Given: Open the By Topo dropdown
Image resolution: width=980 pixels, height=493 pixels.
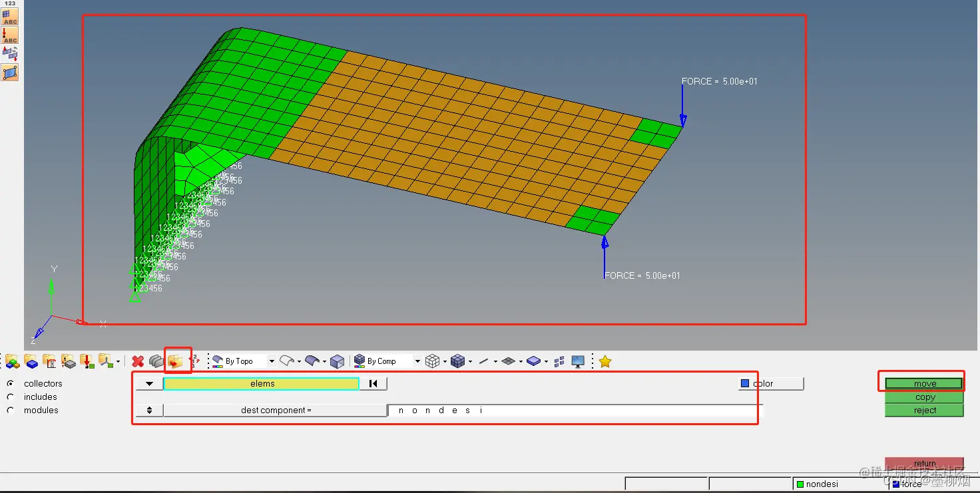Looking at the screenshot, I should 271,361.
